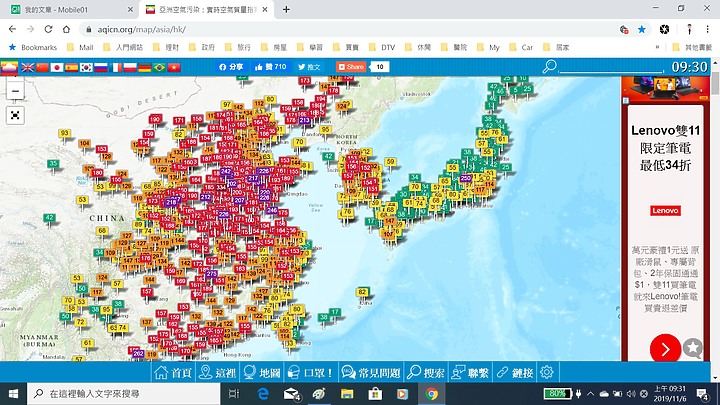Select the France flag language
The image size is (720, 405).
tap(116, 68)
